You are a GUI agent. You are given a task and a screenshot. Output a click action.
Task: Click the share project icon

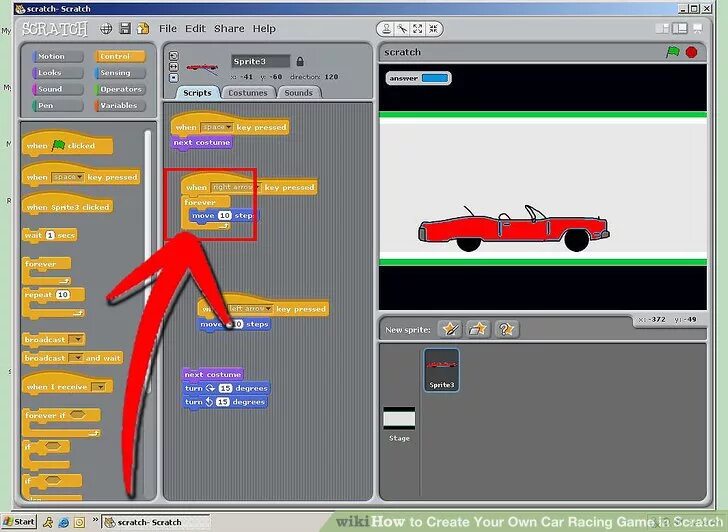[x=143, y=28]
